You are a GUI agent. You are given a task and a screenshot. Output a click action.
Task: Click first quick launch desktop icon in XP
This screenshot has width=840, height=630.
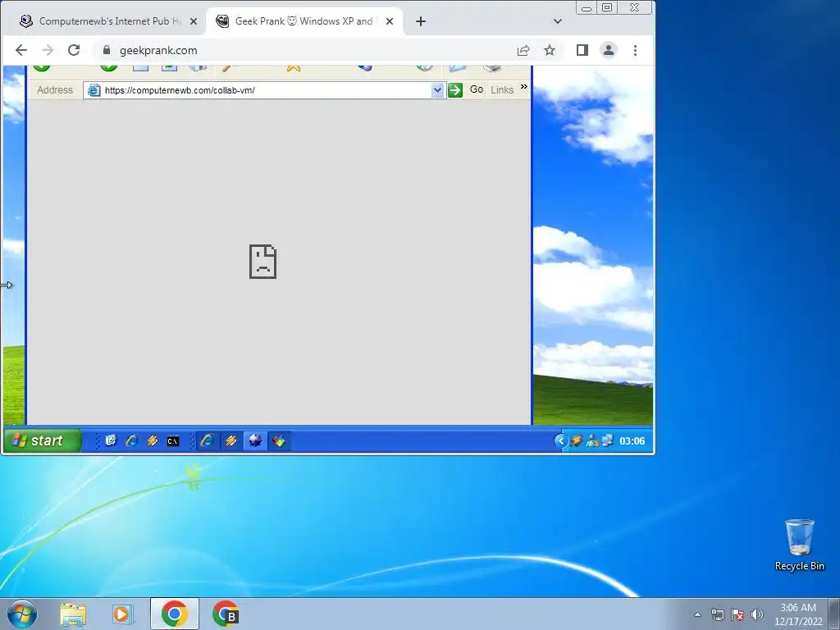pyautogui.click(x=111, y=441)
